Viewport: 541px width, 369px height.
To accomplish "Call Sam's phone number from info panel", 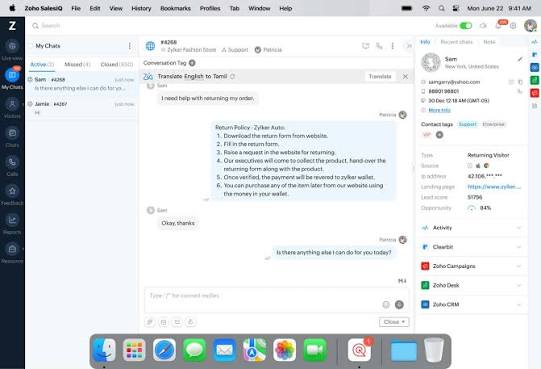I will pyautogui.click(x=519, y=91).
